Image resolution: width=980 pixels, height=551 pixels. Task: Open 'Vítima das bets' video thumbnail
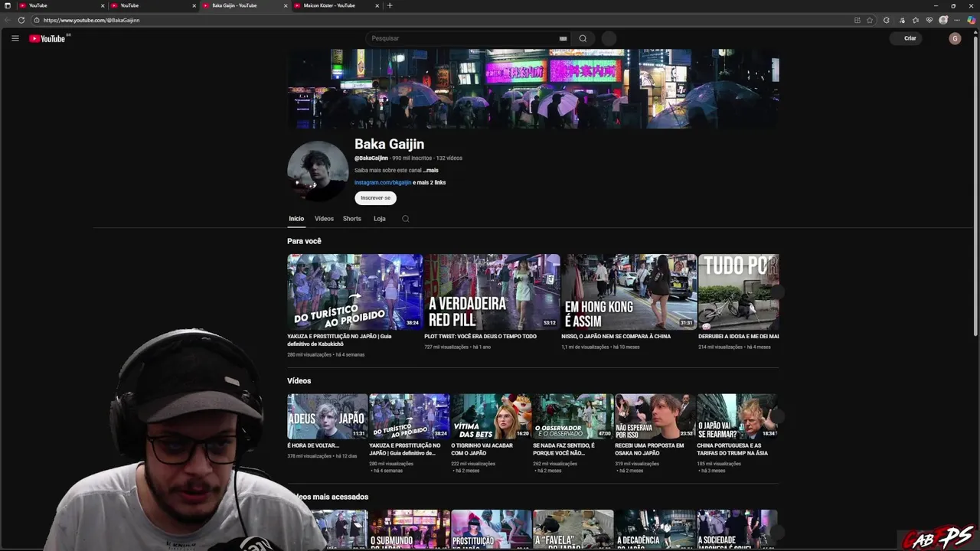click(x=491, y=416)
